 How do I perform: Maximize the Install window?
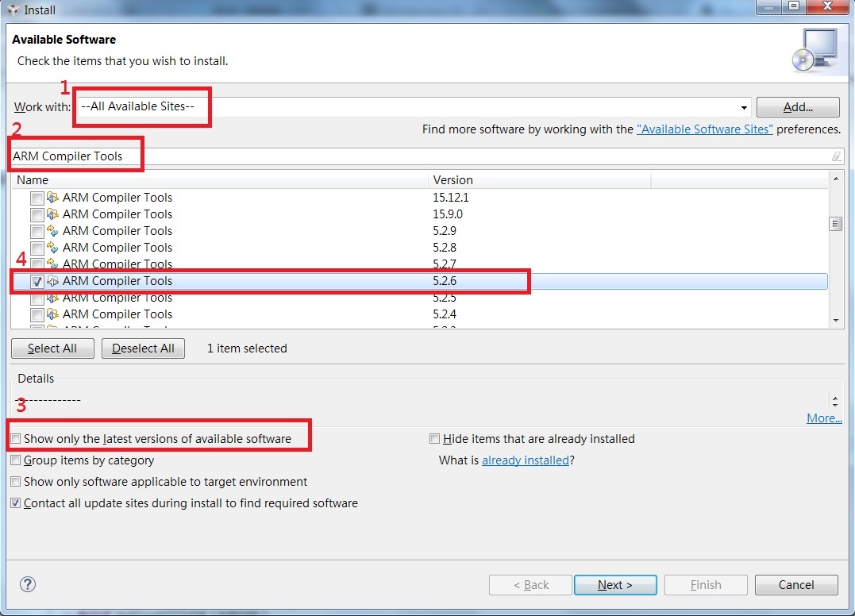794,6
